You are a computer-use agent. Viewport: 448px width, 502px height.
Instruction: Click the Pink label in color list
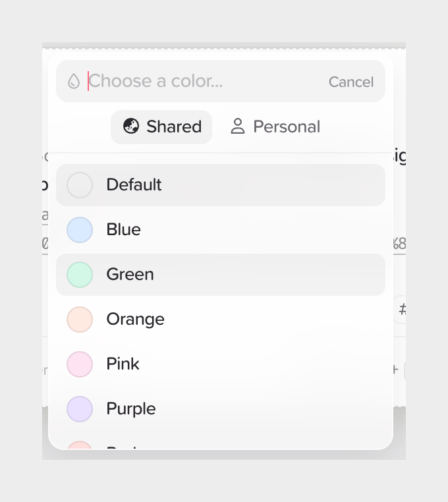123,364
